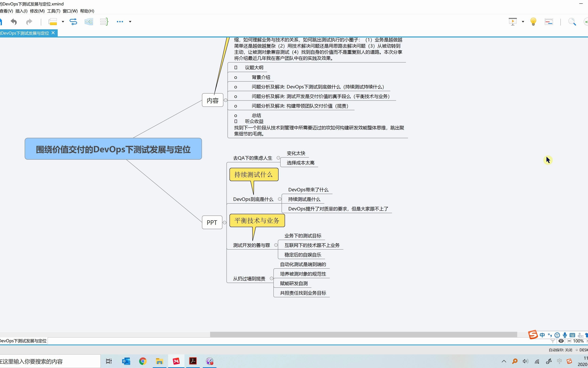Viewport: 588px width, 368px height.
Task: Open the dropdown arrow beside the topic icon
Action: click(x=63, y=22)
